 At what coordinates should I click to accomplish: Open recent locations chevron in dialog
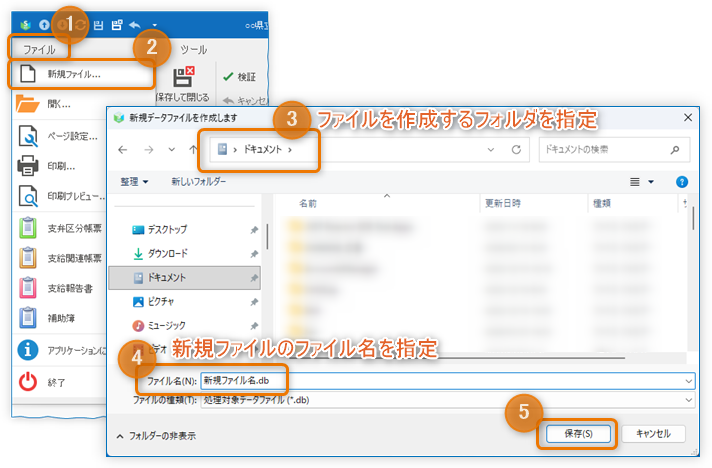(x=172, y=149)
